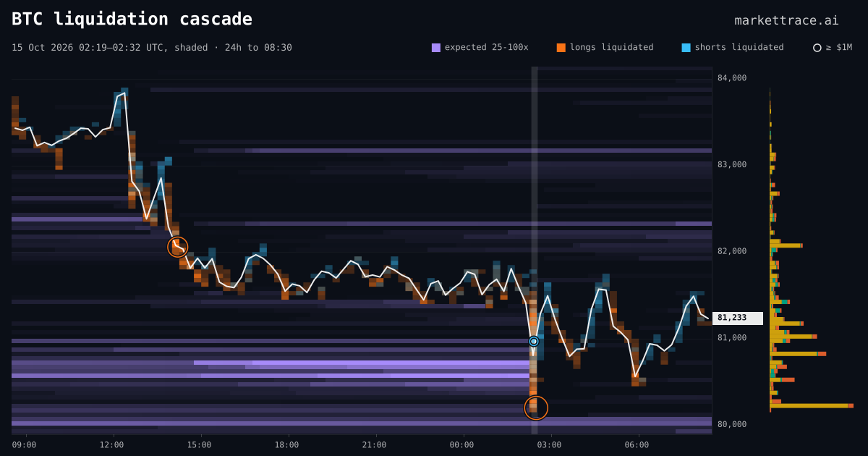Click the 12:00 time axis label

tap(111, 445)
